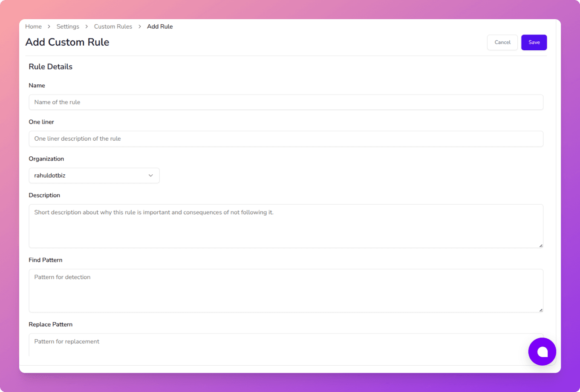This screenshot has width=580, height=392.
Task: Open the Organization dropdown rahuldotbiz
Action: tap(94, 176)
